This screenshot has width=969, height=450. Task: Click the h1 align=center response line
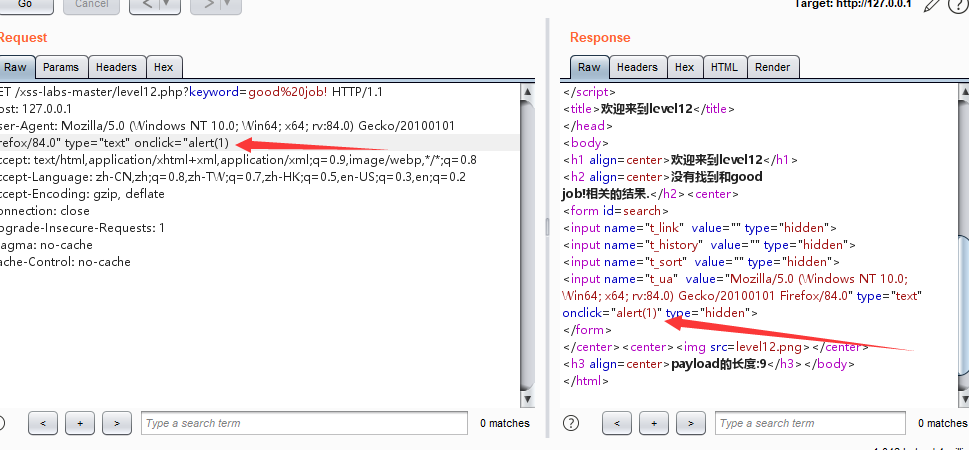click(680, 160)
